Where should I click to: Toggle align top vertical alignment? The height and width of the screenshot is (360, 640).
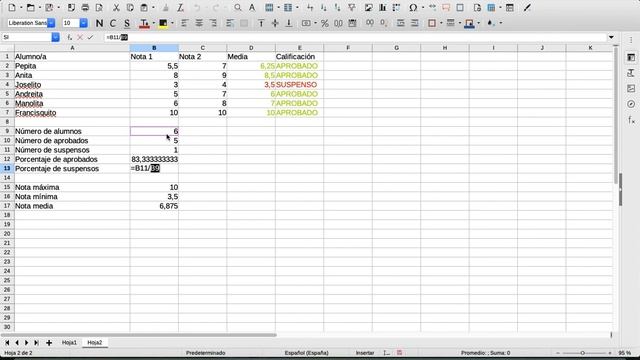coord(261,23)
